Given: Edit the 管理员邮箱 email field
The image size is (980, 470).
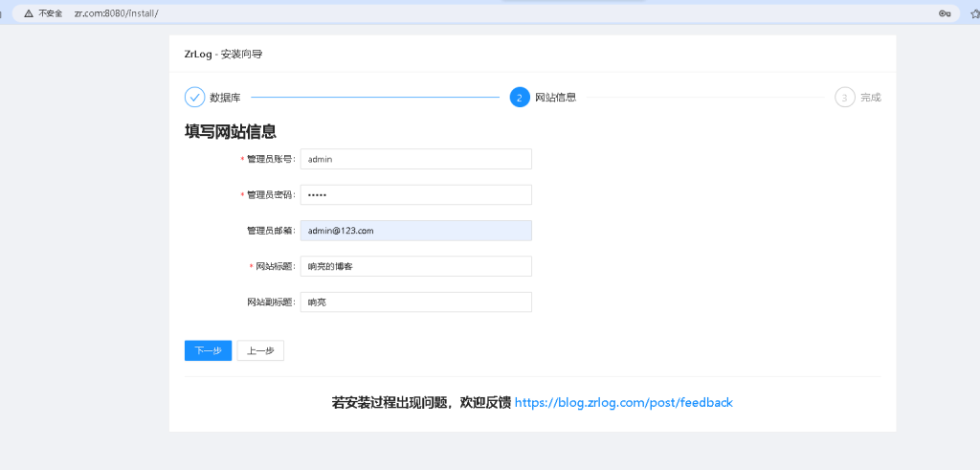Looking at the screenshot, I should point(415,231).
